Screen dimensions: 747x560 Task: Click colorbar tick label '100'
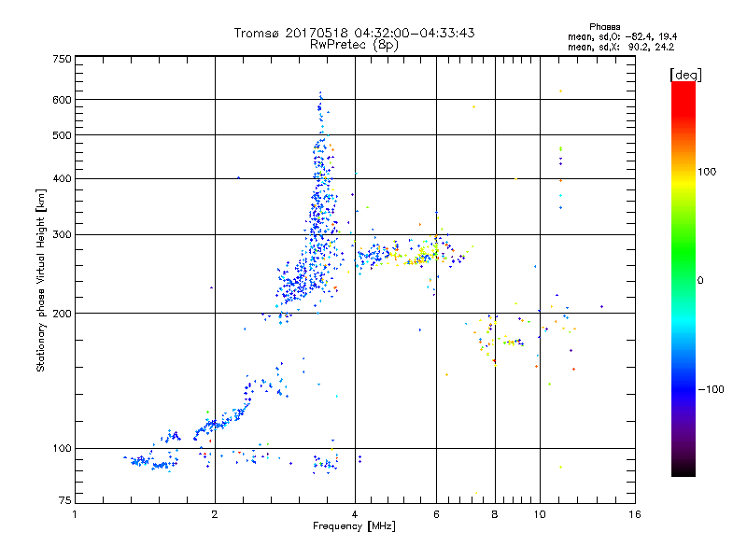click(x=707, y=172)
